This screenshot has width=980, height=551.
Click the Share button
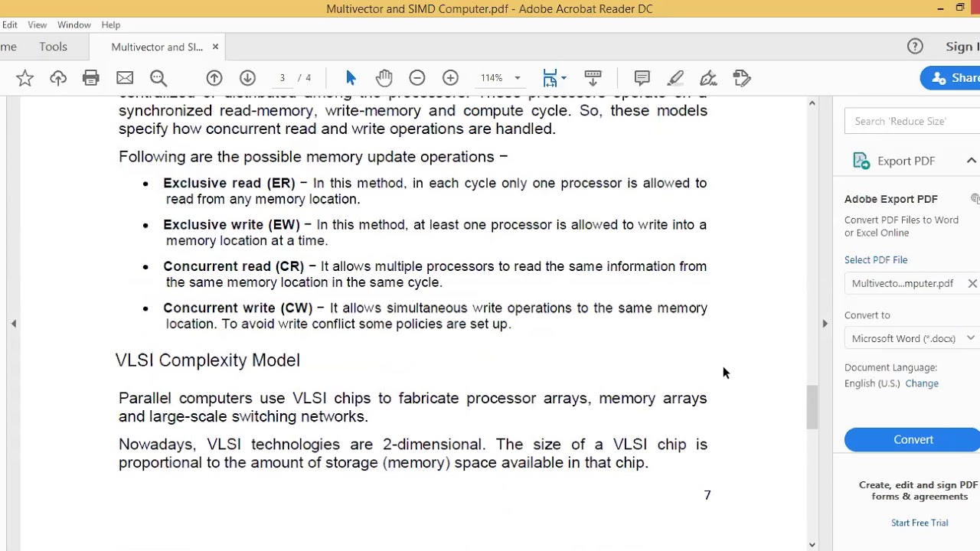(950, 78)
